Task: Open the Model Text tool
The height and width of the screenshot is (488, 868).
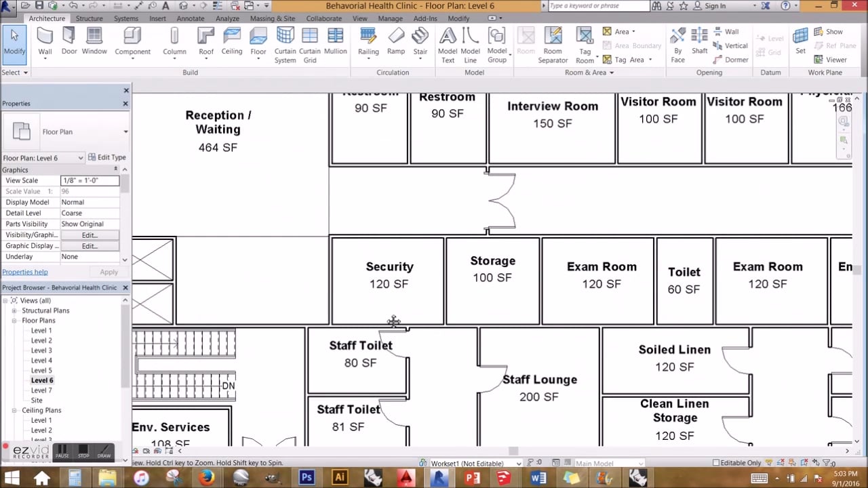Action: (448, 45)
